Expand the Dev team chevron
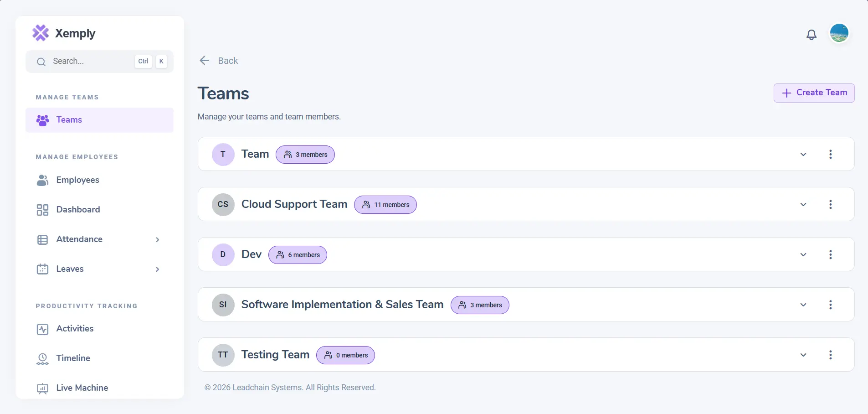Image resolution: width=868 pixels, height=414 pixels. (x=803, y=254)
